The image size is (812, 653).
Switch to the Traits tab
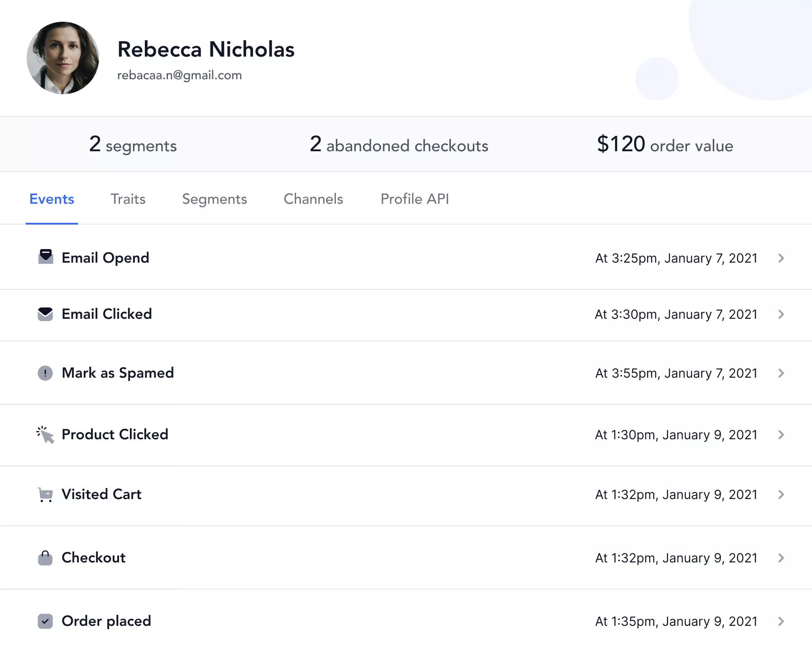tap(128, 199)
